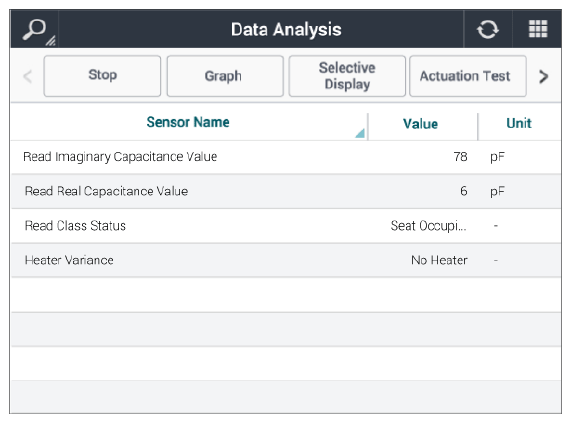
Task: Click the No Heater value cell
Action: pyautogui.click(x=439, y=260)
